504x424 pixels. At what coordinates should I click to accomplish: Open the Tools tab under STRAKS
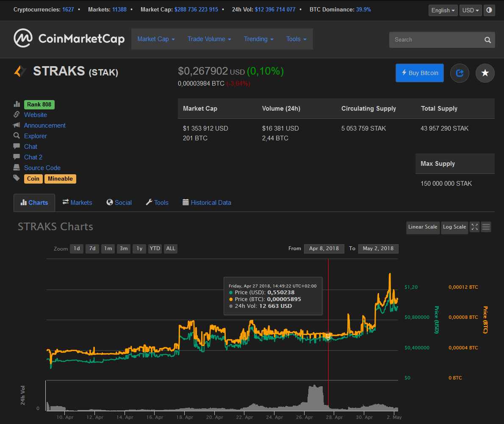157,203
